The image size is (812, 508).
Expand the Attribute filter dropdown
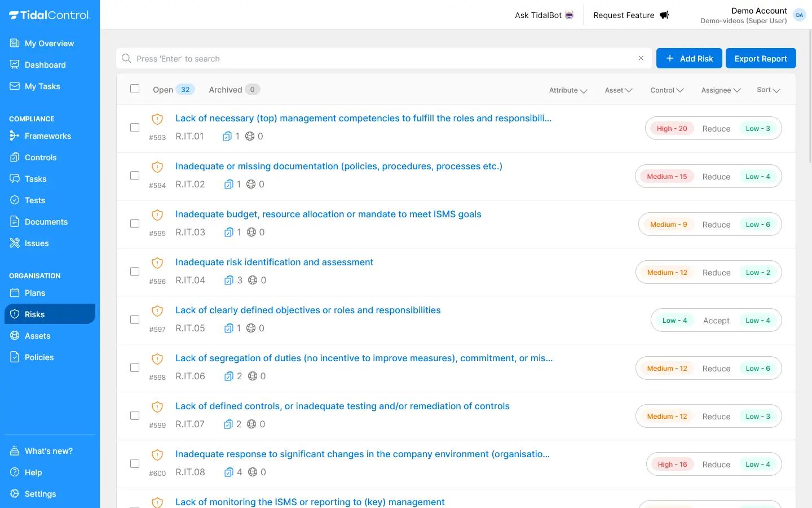coord(568,90)
